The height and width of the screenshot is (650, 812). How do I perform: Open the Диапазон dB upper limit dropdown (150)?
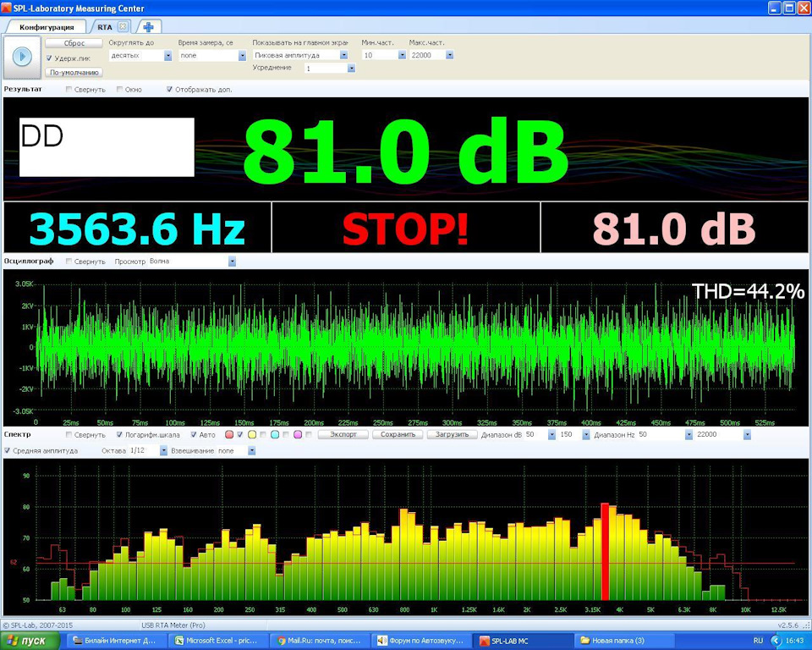point(585,435)
